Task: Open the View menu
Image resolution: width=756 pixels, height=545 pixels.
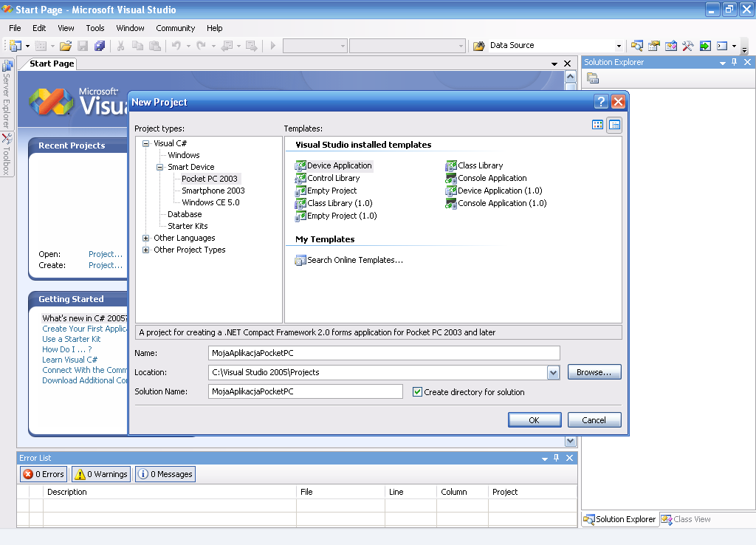Action: click(x=66, y=28)
